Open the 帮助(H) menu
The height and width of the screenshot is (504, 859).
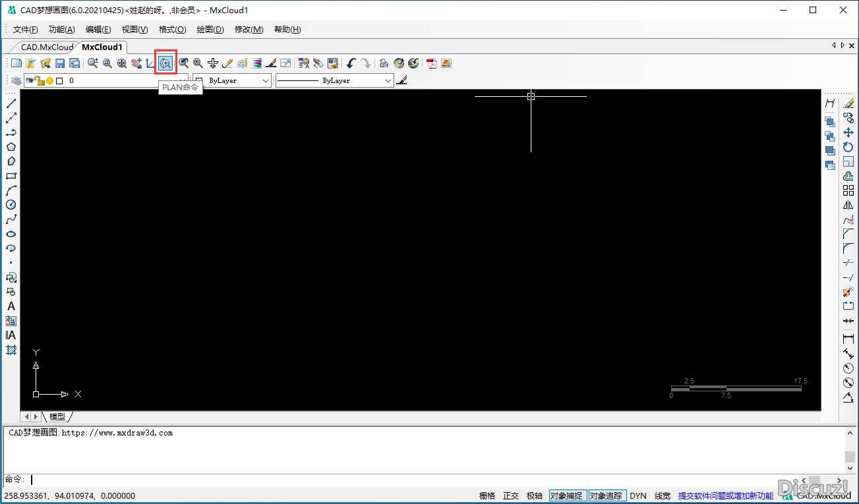click(x=287, y=30)
